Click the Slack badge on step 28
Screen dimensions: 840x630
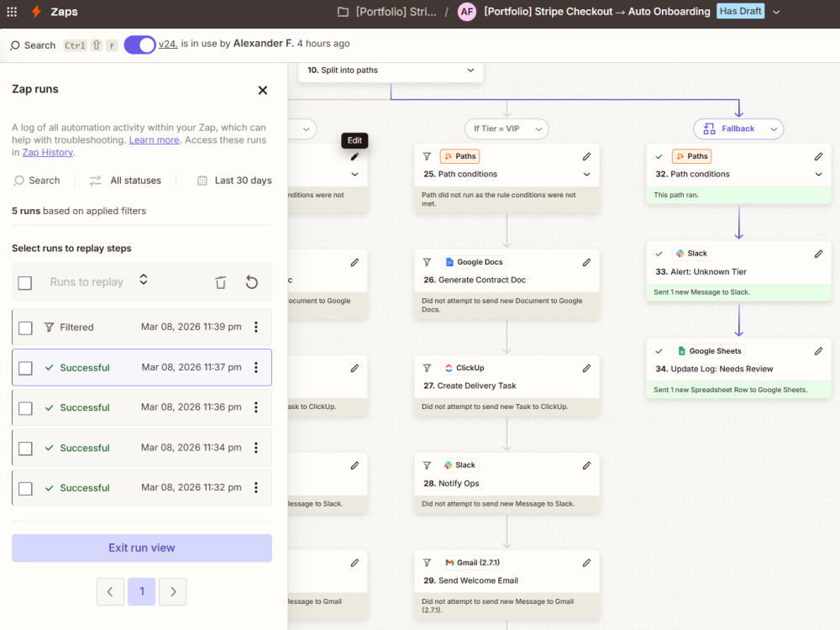click(459, 465)
